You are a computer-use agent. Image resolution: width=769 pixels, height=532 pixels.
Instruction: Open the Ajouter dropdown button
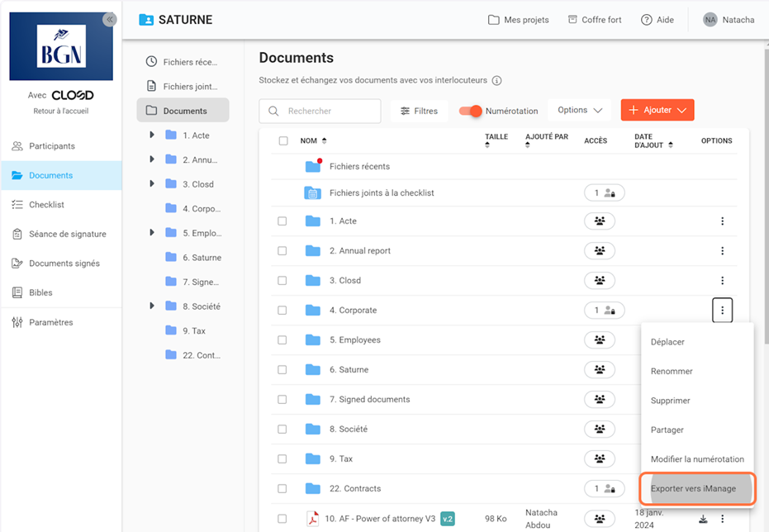(x=657, y=111)
